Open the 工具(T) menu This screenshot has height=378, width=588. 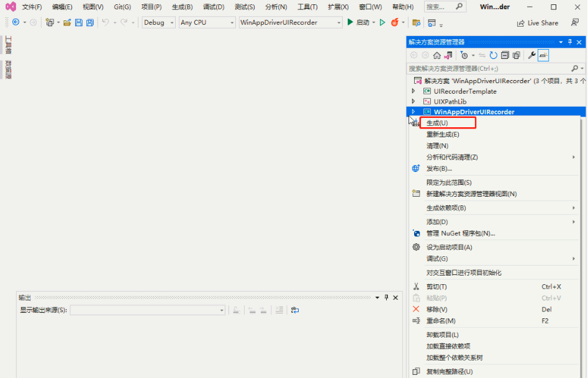(x=307, y=7)
